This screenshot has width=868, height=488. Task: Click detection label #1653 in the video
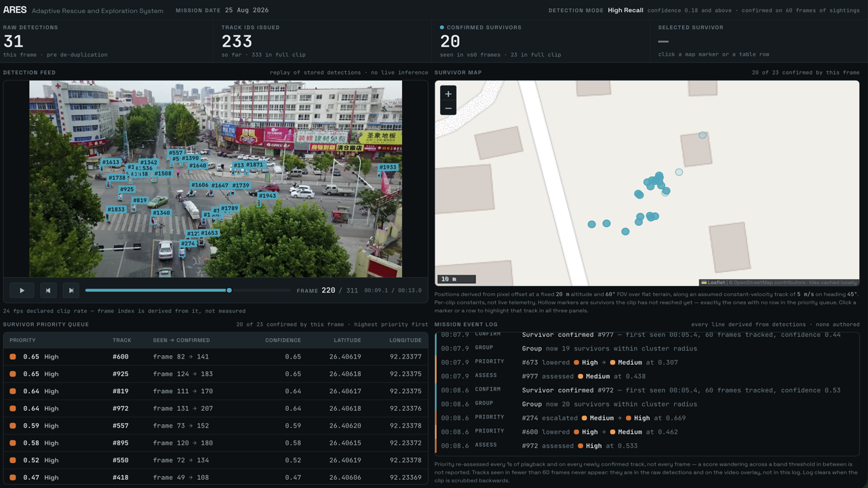pos(210,233)
